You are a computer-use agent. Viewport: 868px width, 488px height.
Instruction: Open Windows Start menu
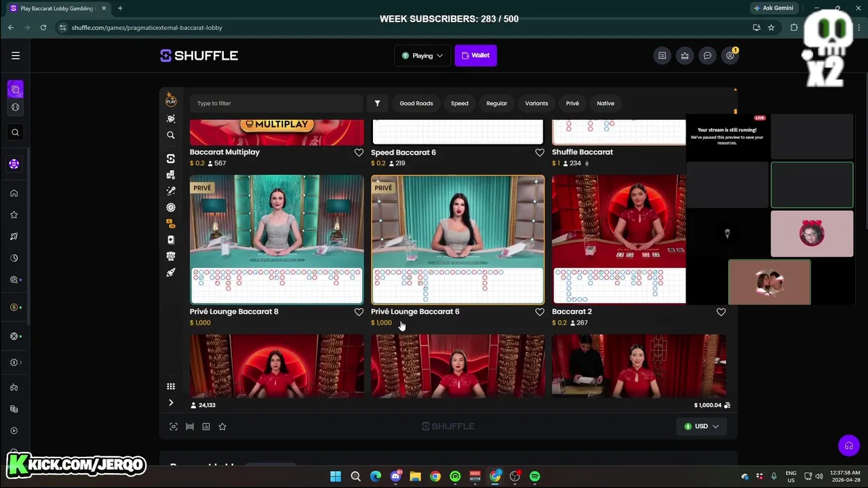tap(336, 476)
